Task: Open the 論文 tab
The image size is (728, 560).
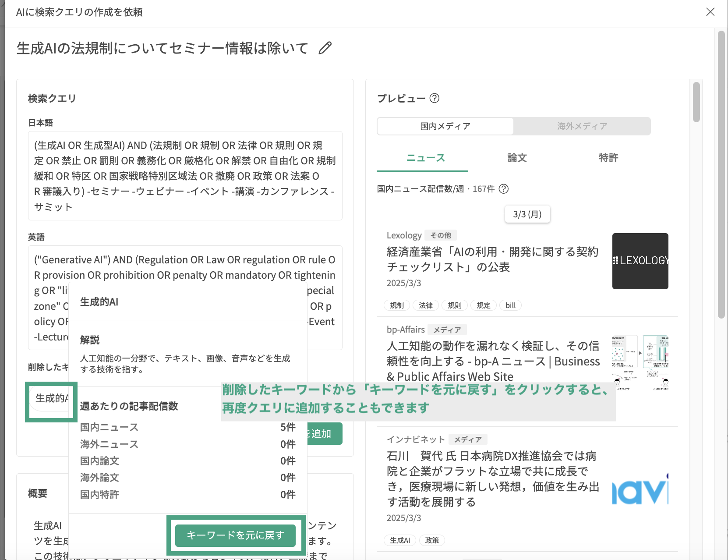Action: coord(517,158)
